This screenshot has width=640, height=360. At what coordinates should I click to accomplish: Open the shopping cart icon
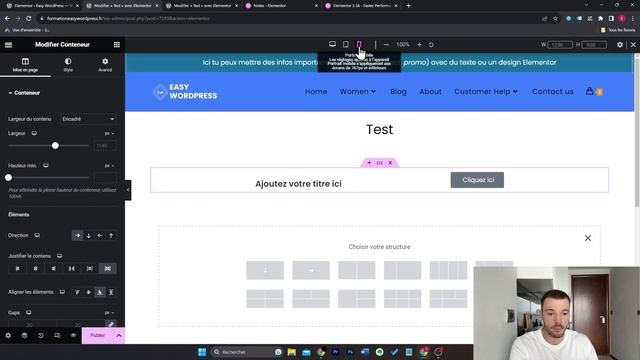pyautogui.click(x=589, y=91)
